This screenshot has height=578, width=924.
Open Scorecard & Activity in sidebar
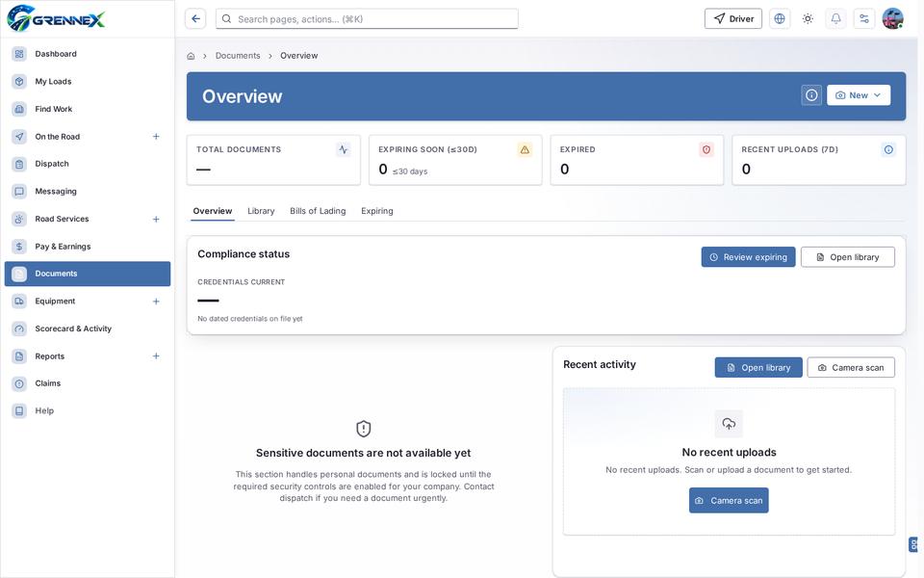(88, 328)
